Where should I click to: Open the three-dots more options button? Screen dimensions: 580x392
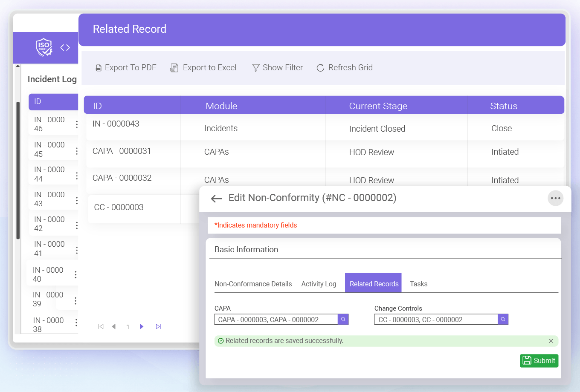coord(556,198)
